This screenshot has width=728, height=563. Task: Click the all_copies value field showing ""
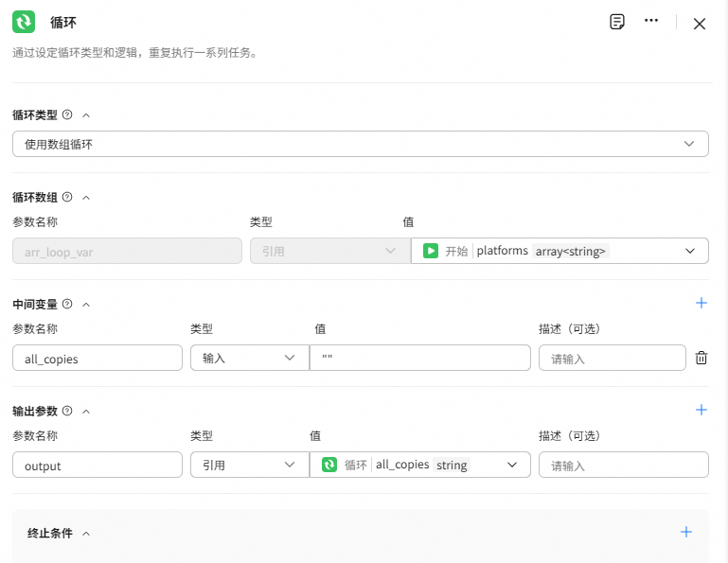(x=420, y=358)
